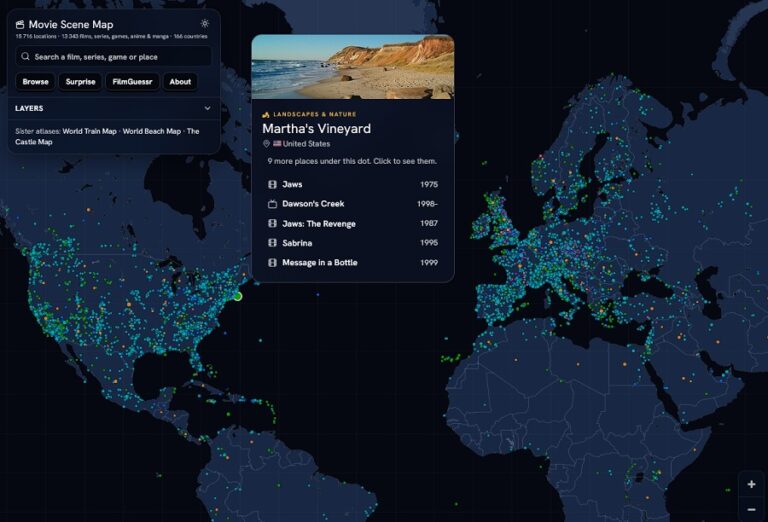The height and width of the screenshot is (522, 768).
Task: Open the World Beach Map link
Action: pos(152,131)
